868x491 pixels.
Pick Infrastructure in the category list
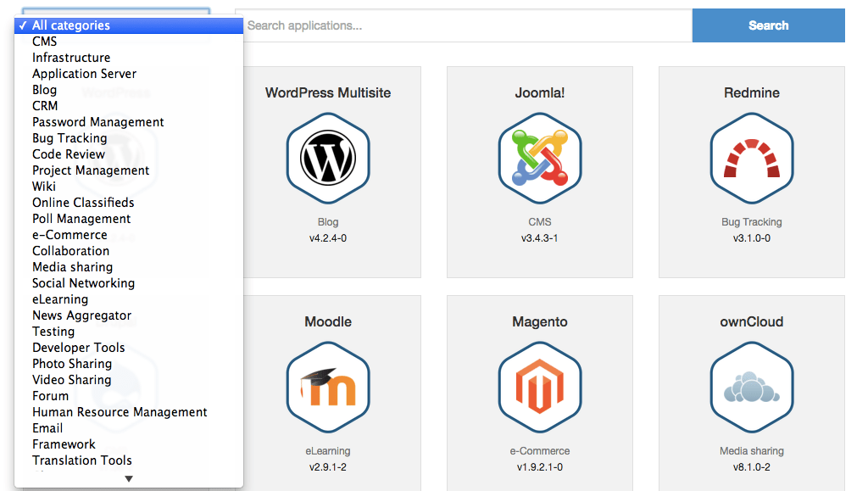[71, 58]
